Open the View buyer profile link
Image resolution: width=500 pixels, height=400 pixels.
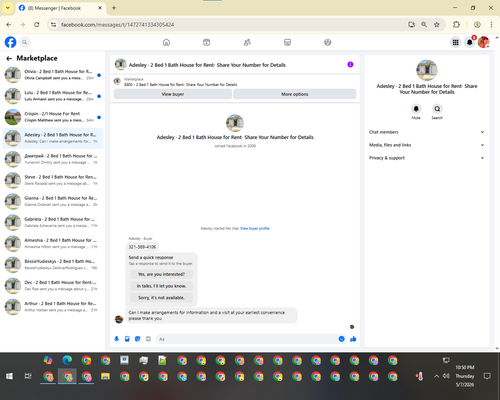255,228
